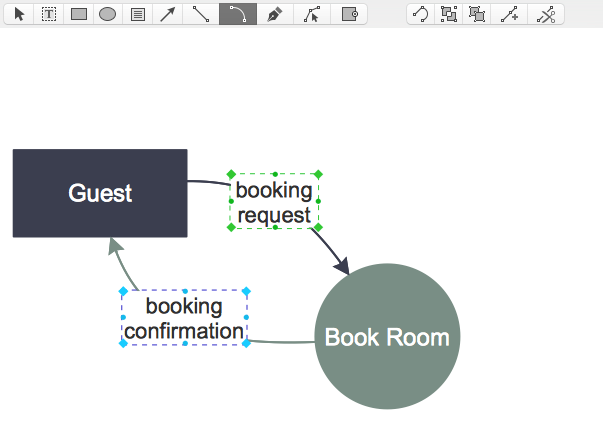Viewport: 603px width, 425px height.
Task: Click the scissors cut line icon
Action: 546,14
